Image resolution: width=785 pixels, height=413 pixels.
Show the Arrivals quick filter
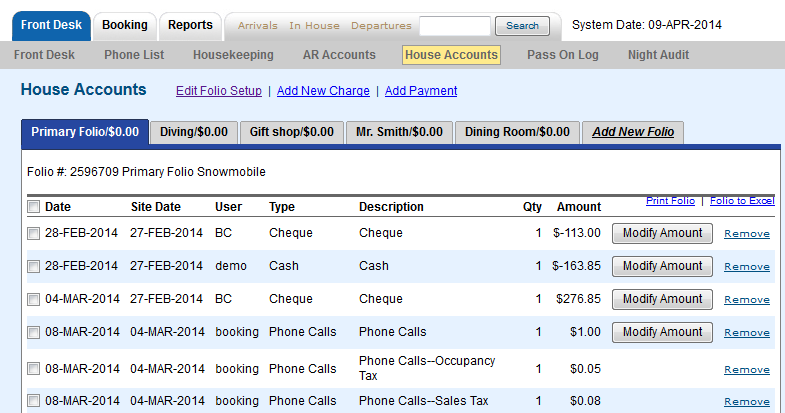tap(257, 26)
